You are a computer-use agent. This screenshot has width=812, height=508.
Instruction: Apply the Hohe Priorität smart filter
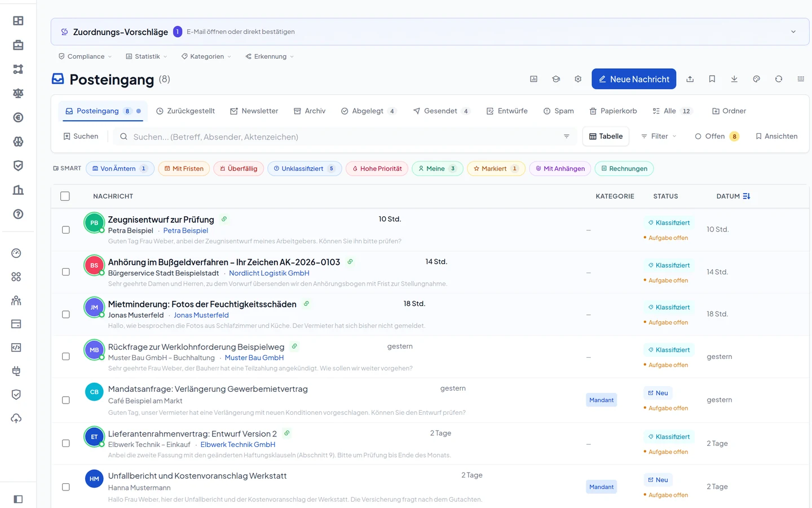click(377, 169)
